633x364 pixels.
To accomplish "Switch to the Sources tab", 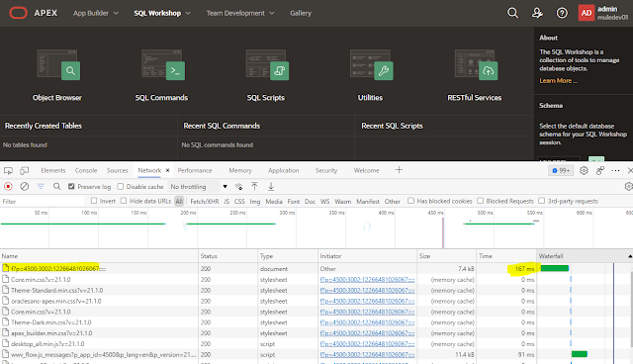I will 117,170.
